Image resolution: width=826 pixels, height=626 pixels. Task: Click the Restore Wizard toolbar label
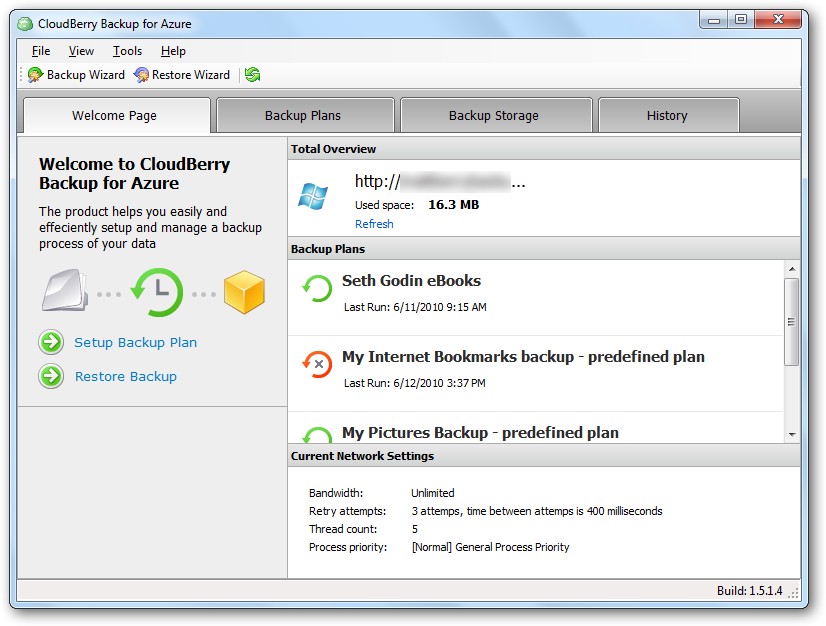191,75
